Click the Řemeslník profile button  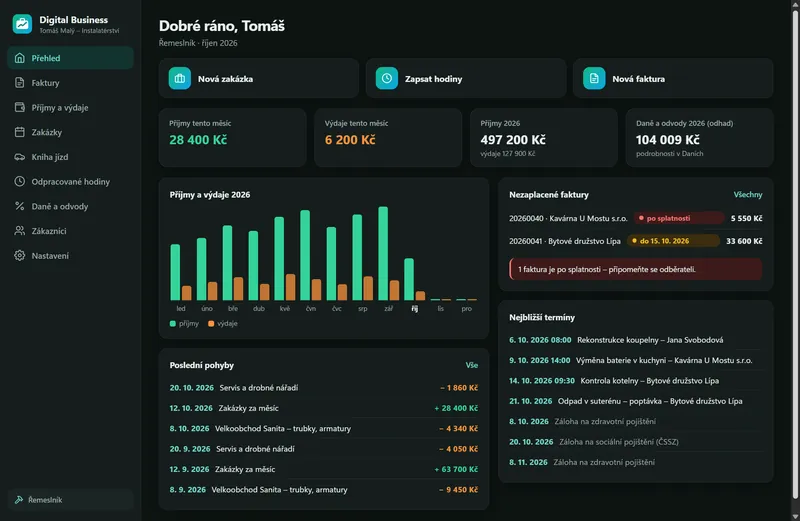pyautogui.click(x=70, y=500)
